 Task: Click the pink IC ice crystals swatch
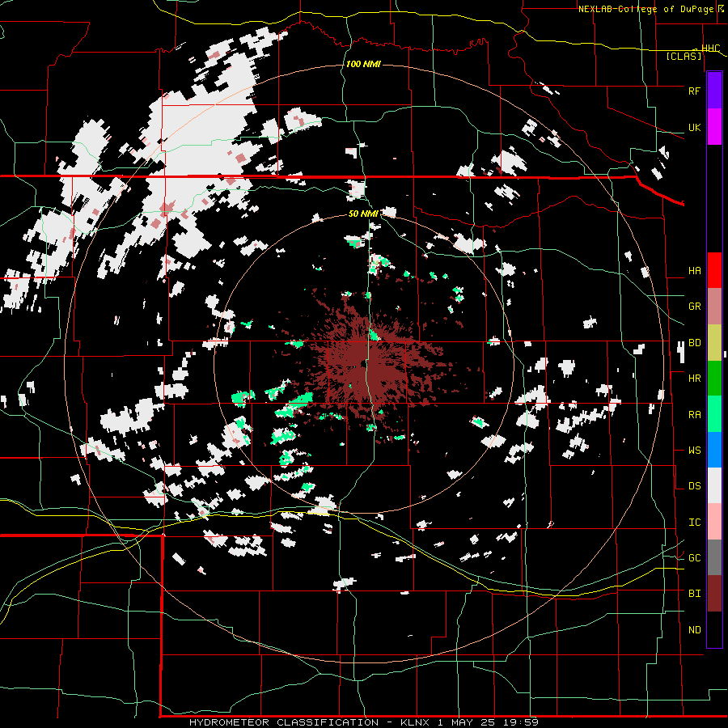pos(714,522)
